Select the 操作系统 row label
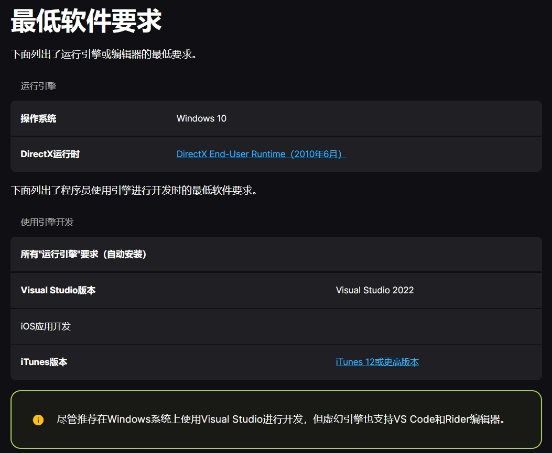 coord(38,119)
